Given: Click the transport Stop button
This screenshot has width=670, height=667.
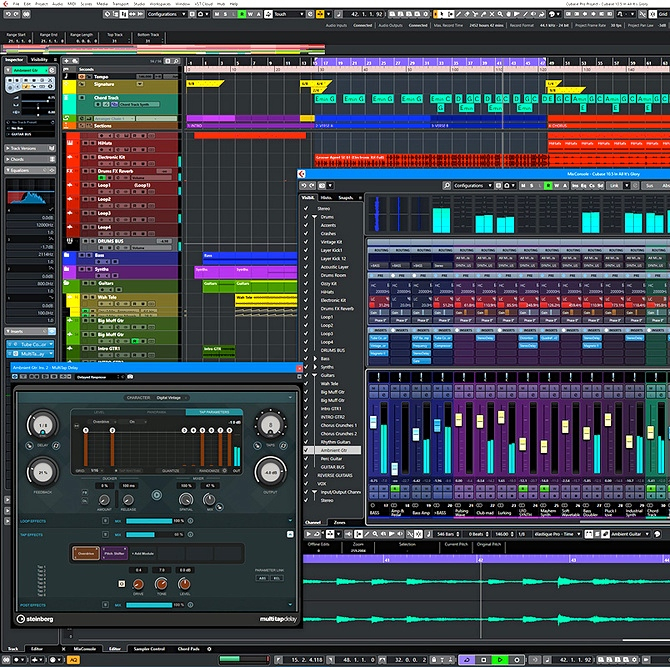Looking at the screenshot, I should [483, 660].
